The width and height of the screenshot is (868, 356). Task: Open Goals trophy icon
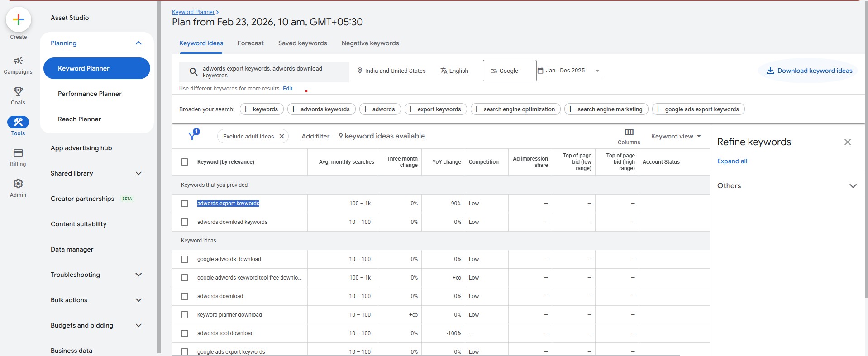click(18, 91)
